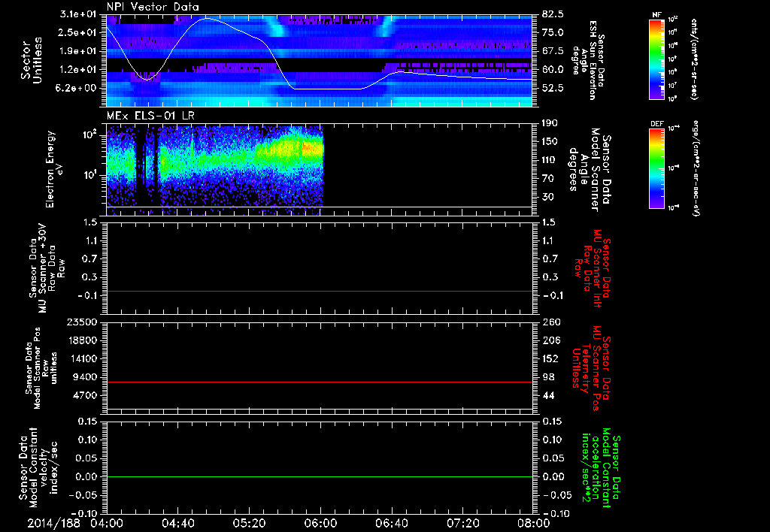Click the "206" telemetry tick value

pyautogui.click(x=551, y=340)
